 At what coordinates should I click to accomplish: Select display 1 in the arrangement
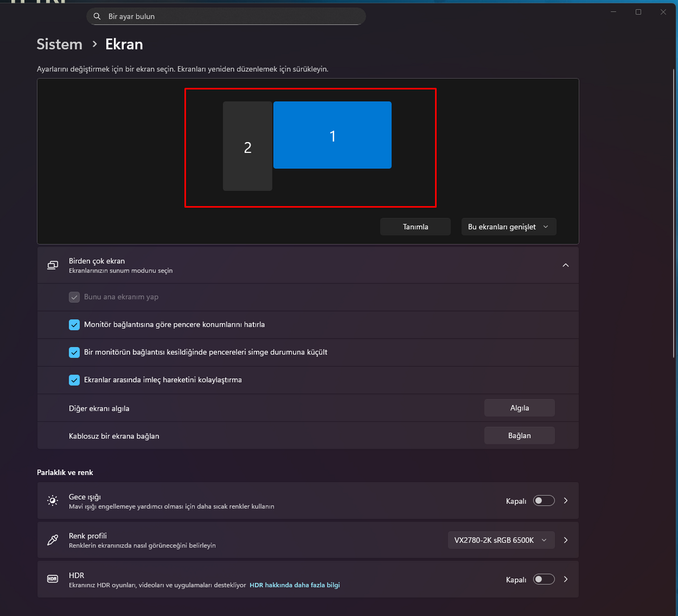332,135
